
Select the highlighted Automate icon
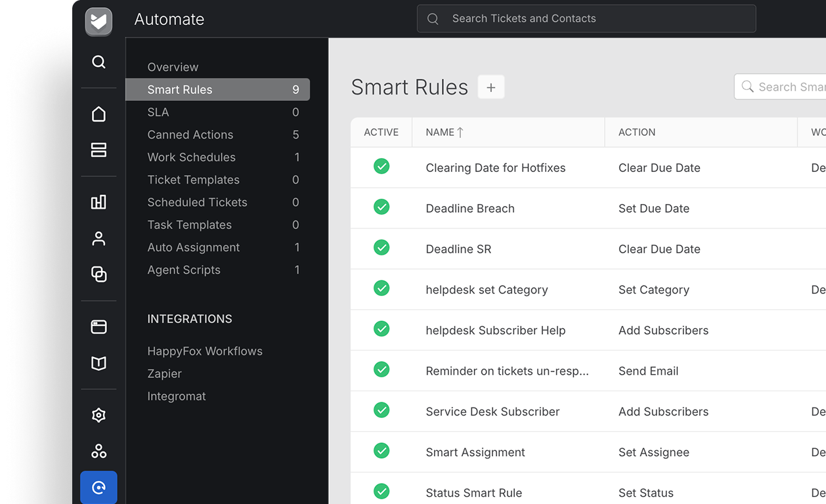pyautogui.click(x=98, y=487)
